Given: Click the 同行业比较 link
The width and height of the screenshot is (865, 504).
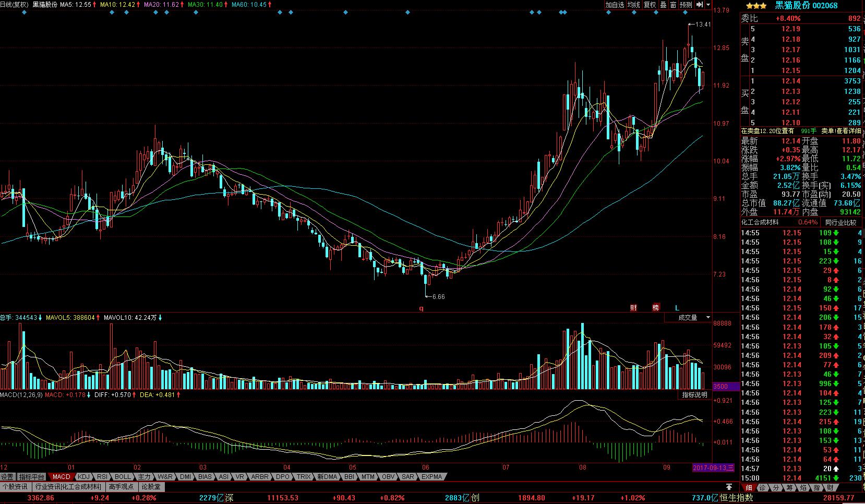Looking at the screenshot, I should [840, 222].
